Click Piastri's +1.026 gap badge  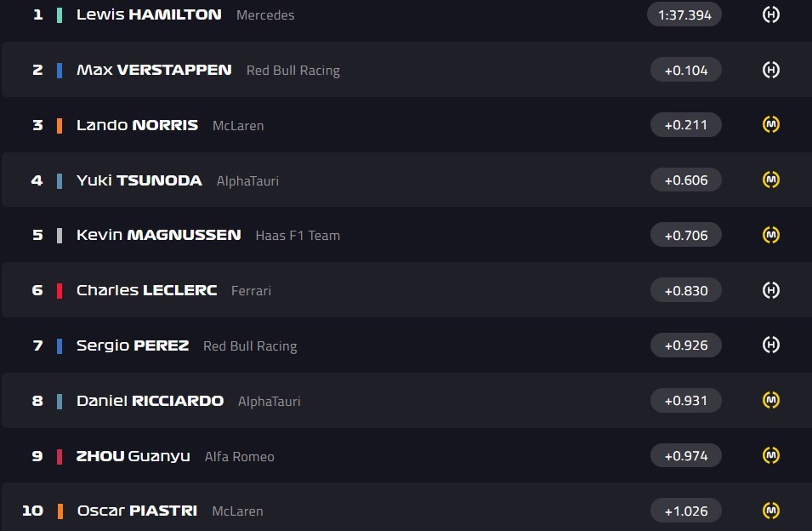click(x=685, y=511)
